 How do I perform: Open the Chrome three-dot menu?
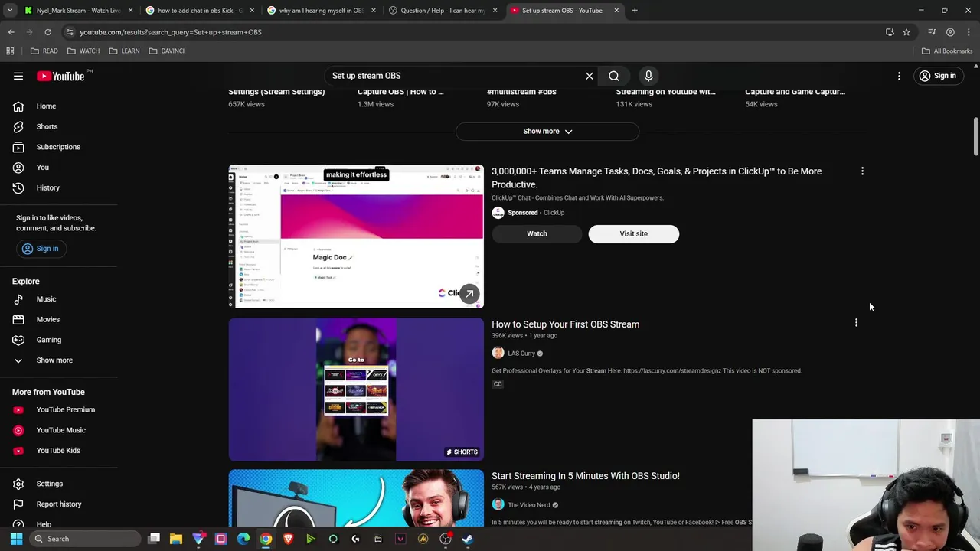(969, 32)
